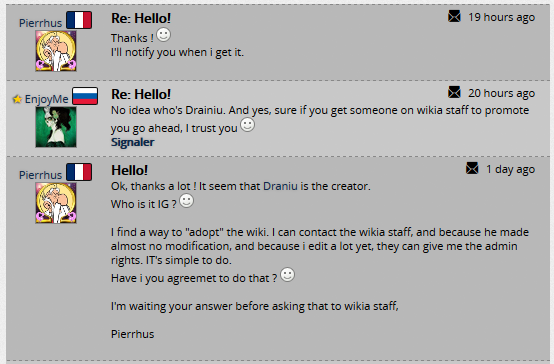Open Pierrhus profile from top message

40,23
